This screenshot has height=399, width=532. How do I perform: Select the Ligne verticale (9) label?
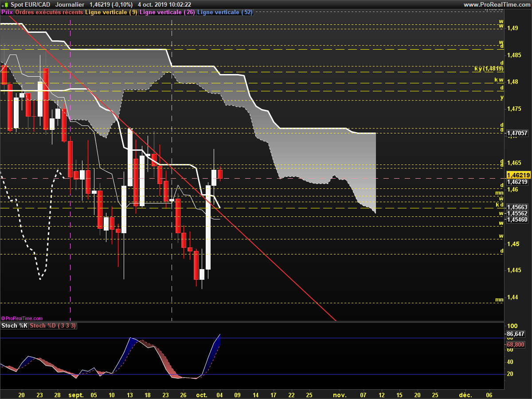pos(111,12)
